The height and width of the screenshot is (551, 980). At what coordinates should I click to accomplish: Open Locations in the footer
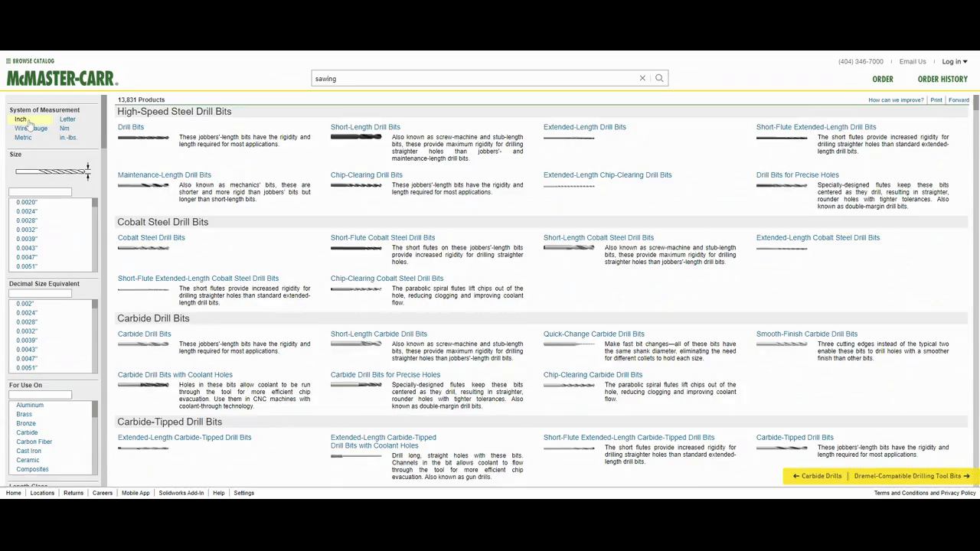[42, 493]
